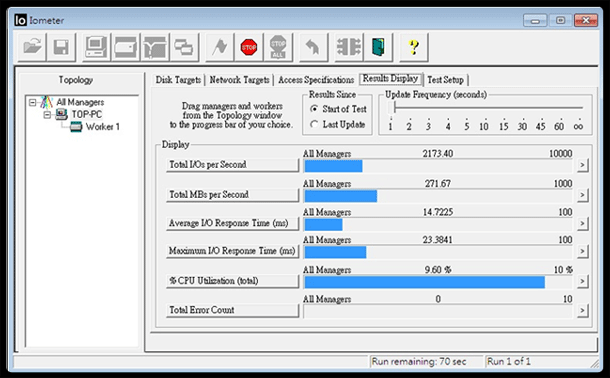Click the % CPU Utilization (total) button

[x=232, y=281]
